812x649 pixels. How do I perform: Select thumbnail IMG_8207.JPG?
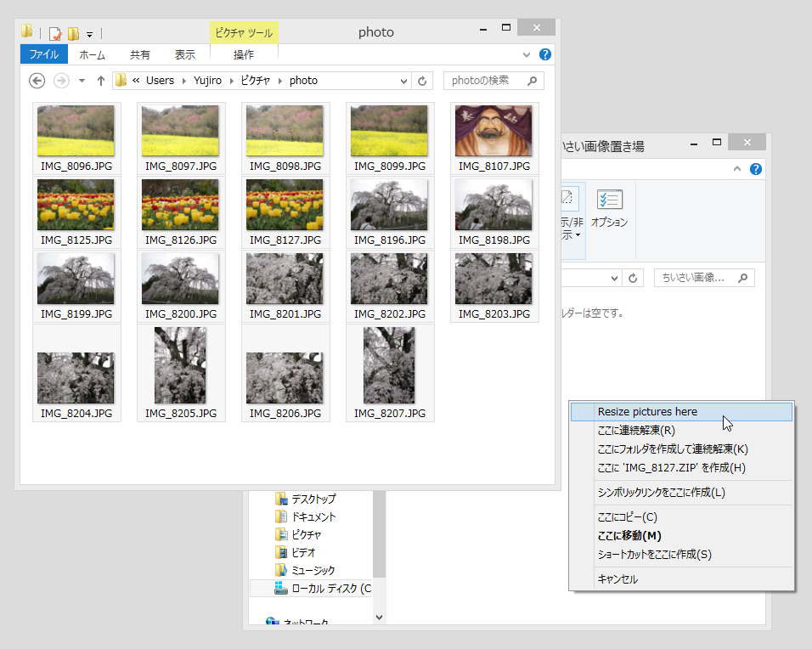390,373
